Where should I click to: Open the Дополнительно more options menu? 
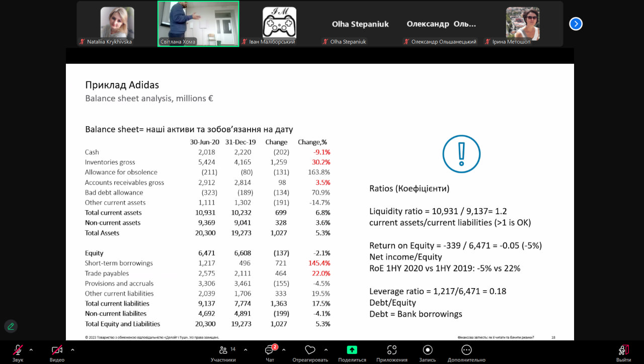point(466,353)
